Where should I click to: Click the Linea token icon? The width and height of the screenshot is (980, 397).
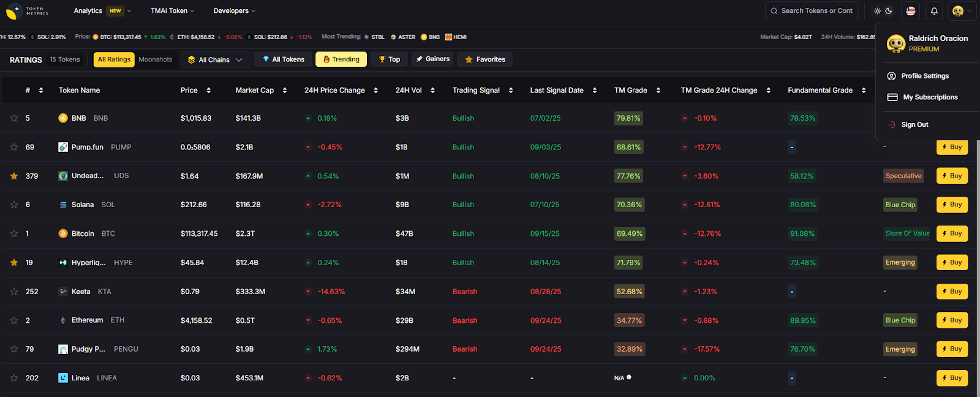point(63,378)
